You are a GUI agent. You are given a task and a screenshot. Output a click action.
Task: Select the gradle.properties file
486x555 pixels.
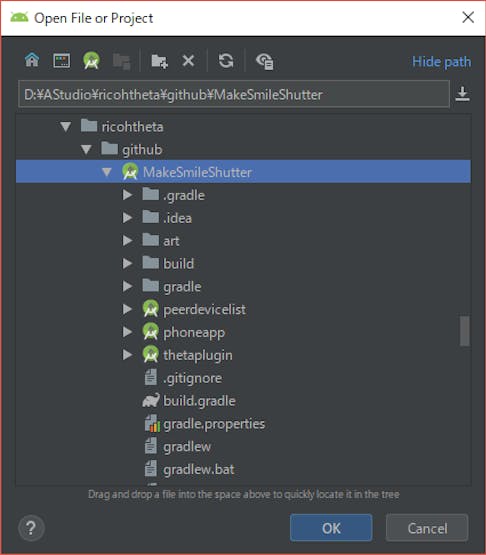214,424
